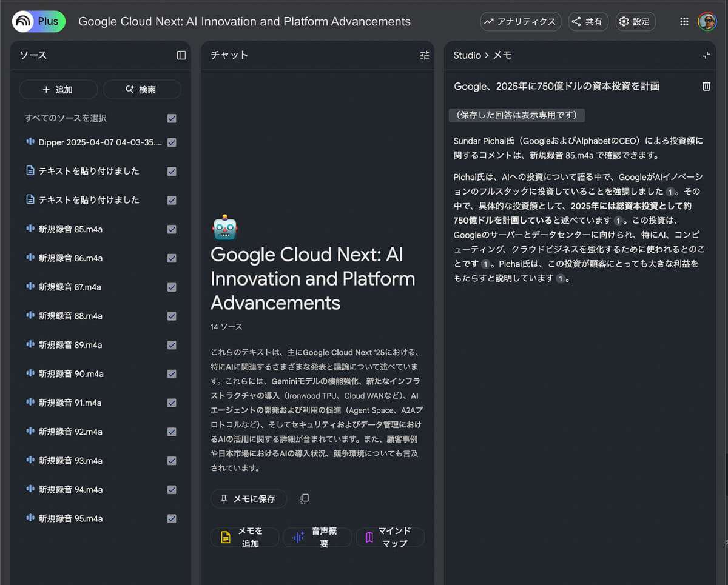728x585 pixels.
Task: Uncheck first テキストを貼り付けました checkbox
Action: click(x=172, y=172)
